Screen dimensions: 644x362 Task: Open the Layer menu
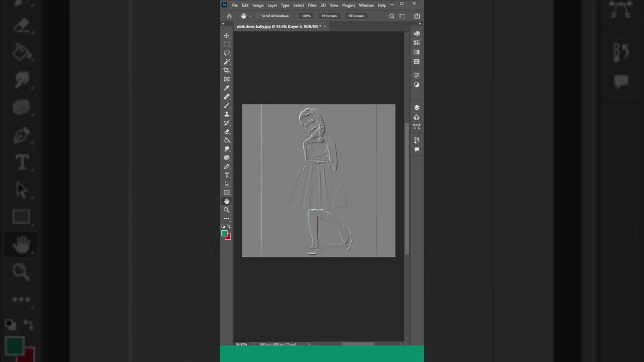272,6
